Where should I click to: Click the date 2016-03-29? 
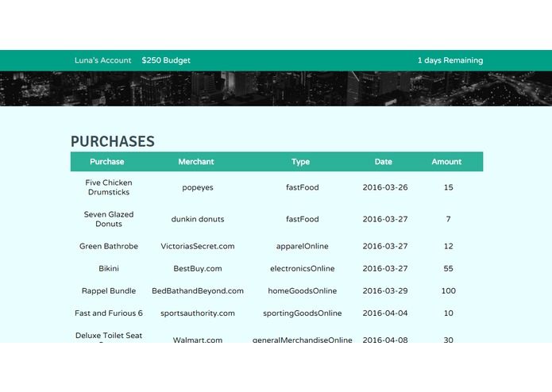[384, 290]
